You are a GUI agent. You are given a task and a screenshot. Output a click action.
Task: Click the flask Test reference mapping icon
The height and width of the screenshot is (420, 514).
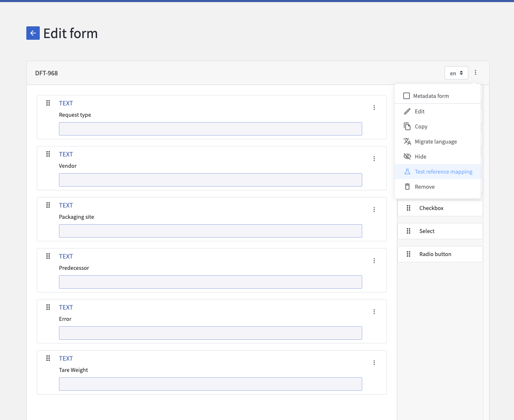pos(407,172)
